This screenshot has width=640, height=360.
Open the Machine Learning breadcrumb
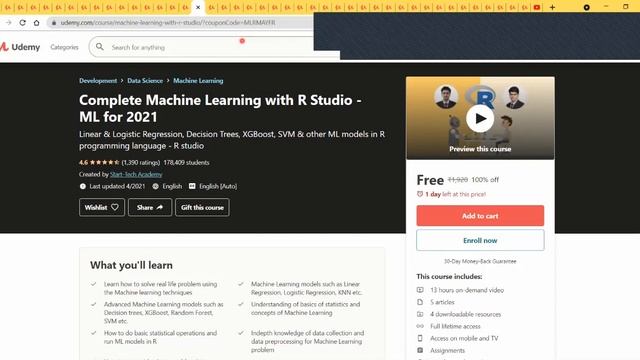[198, 81]
